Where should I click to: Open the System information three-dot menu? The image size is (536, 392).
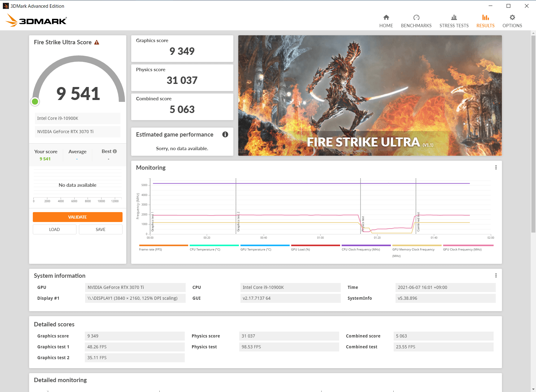tap(496, 276)
